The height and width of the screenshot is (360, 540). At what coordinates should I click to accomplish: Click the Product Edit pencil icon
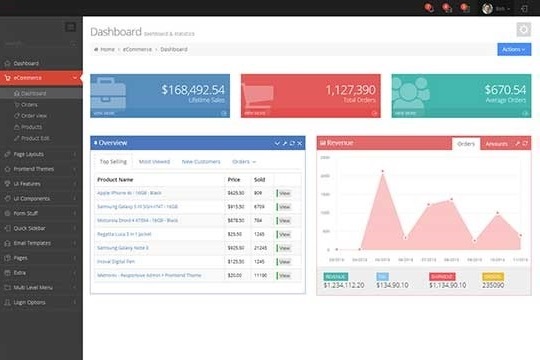point(17,138)
